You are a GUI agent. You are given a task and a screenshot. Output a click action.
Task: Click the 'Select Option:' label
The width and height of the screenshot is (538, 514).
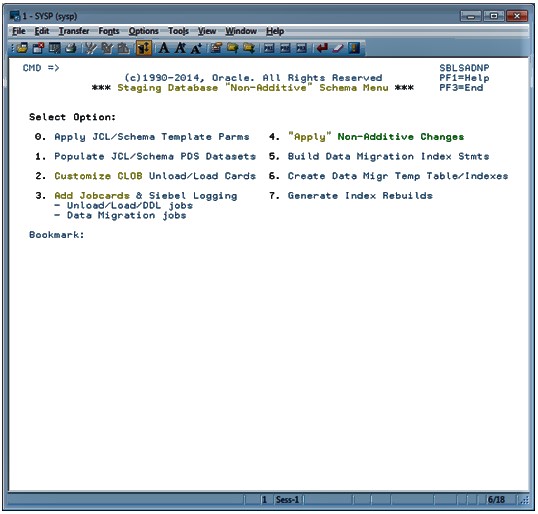pyautogui.click(x=72, y=117)
